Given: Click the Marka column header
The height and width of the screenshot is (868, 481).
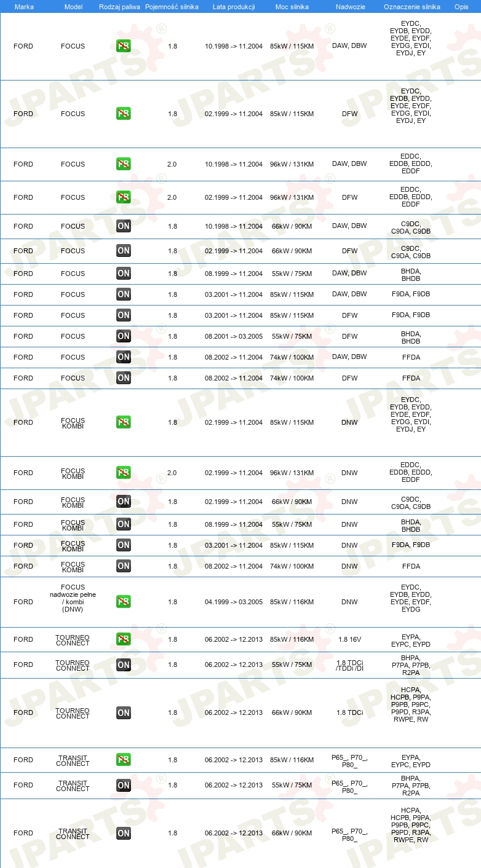Looking at the screenshot, I should [x=24, y=7].
